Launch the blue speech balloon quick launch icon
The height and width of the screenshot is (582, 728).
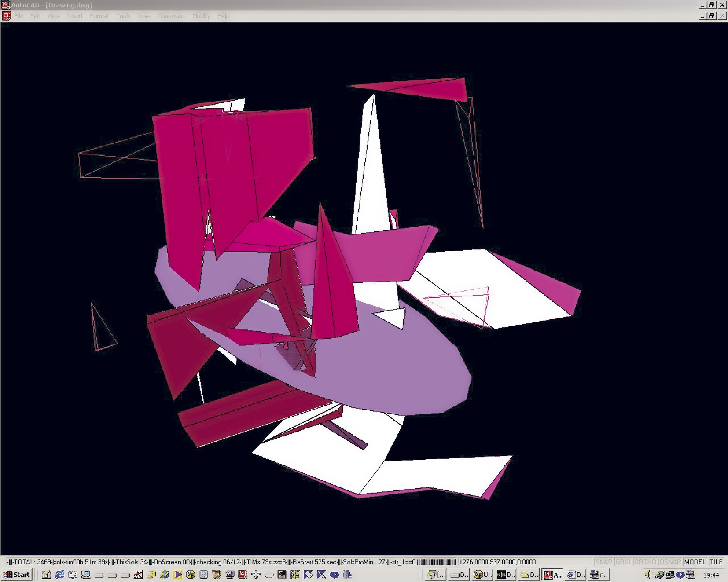[334, 575]
